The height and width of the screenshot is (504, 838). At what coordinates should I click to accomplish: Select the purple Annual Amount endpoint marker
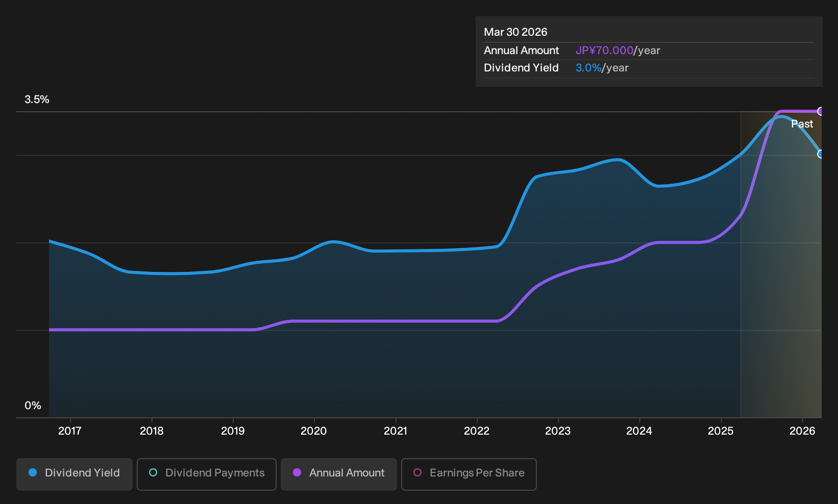click(821, 111)
